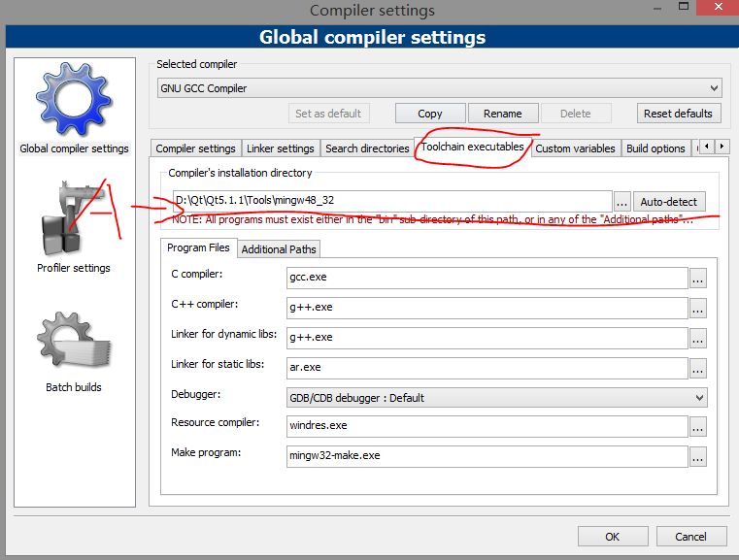Open Batch builds gear icon
Screen dimensions: 739x560
(74, 341)
